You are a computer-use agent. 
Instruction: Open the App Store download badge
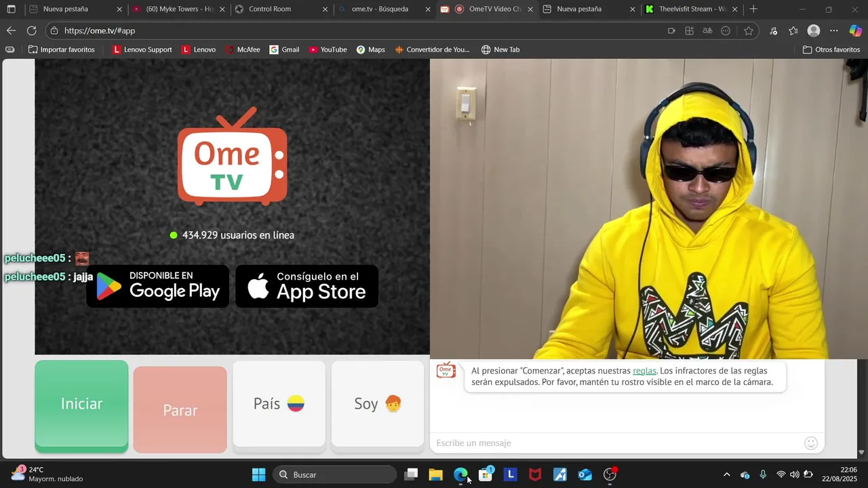tap(307, 286)
